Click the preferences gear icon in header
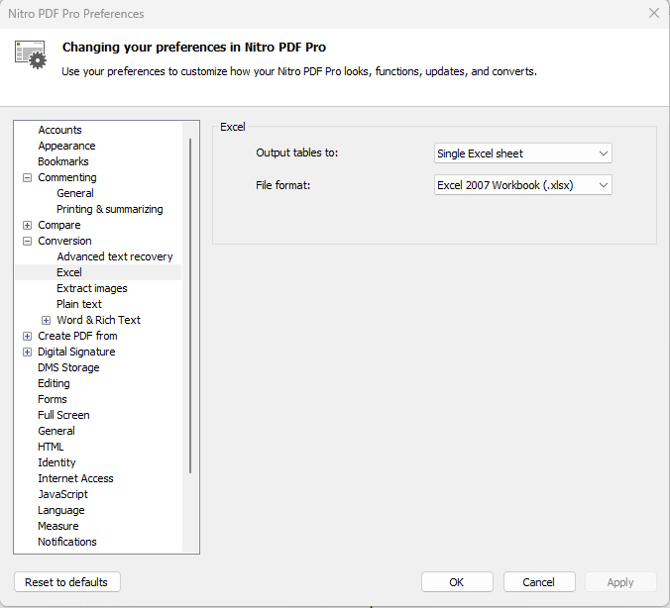The height and width of the screenshot is (608, 670). click(x=31, y=55)
